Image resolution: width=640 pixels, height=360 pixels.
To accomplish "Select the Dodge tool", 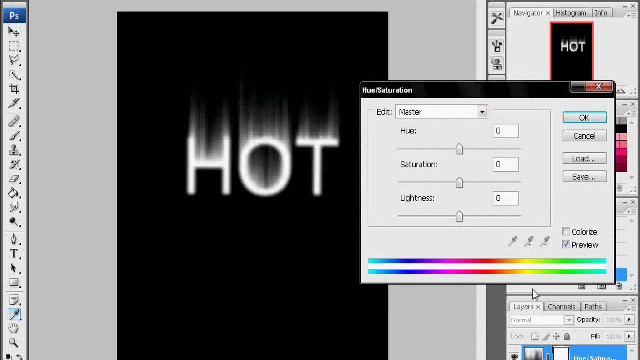I will pos(14,222).
